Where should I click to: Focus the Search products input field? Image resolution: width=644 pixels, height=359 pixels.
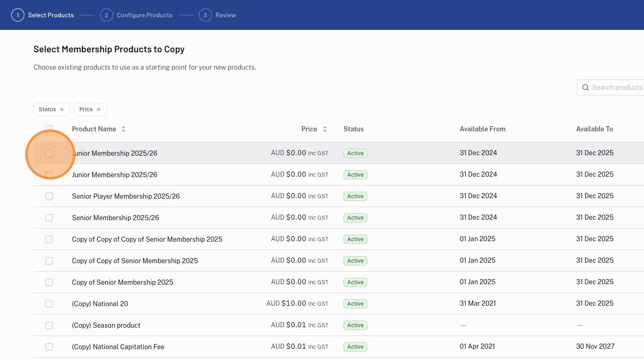(617, 87)
